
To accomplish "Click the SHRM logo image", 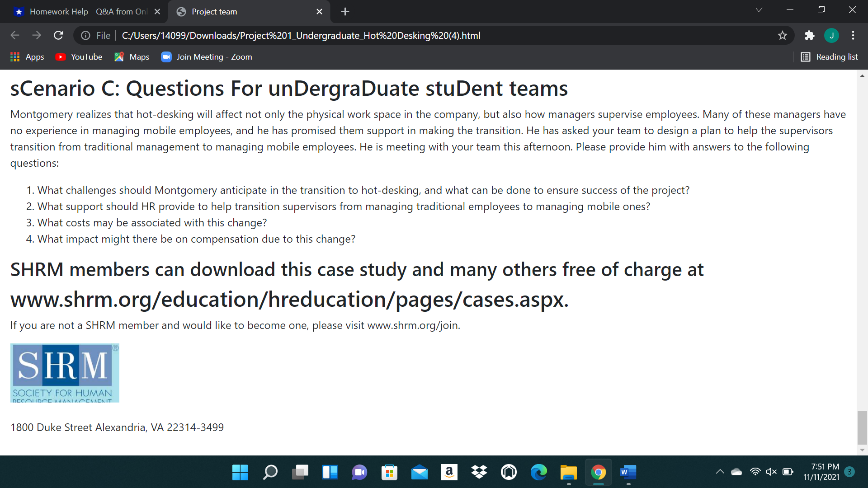I will coord(65,373).
